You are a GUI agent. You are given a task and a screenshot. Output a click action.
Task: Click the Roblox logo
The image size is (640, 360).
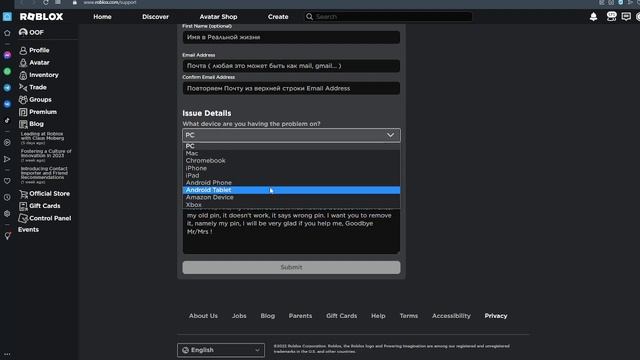[x=42, y=17]
